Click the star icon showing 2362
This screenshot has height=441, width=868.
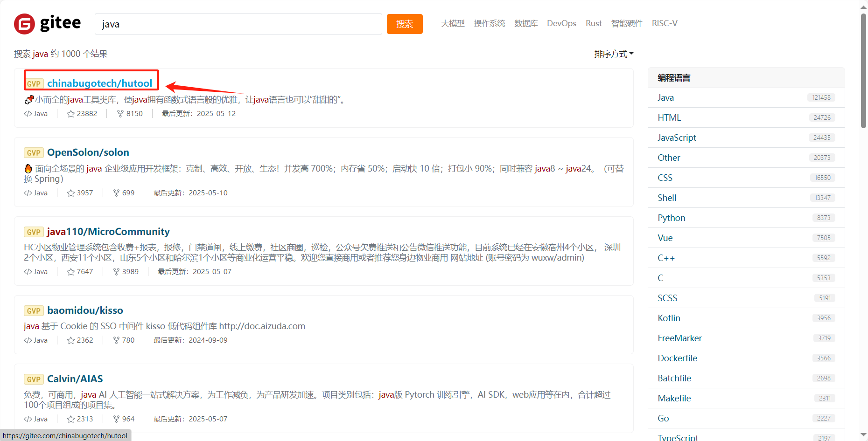pos(71,340)
